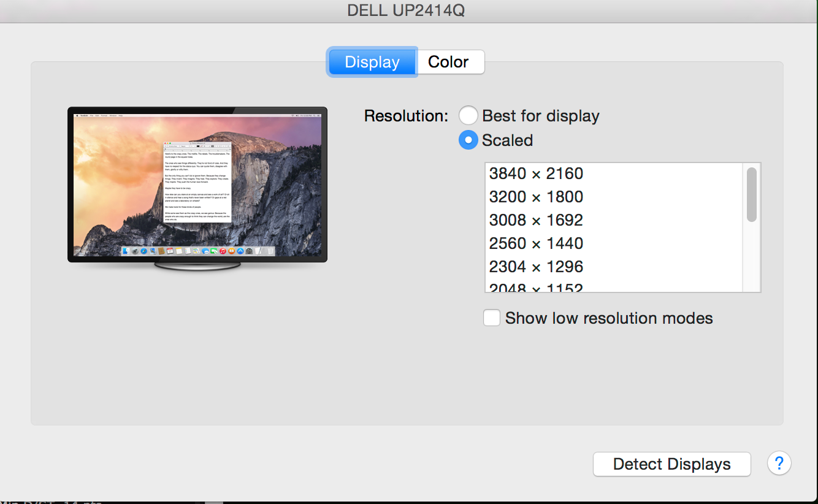This screenshot has height=504, width=818.
Task: Click the blue App Store icon in the preview Dock
Action: tap(240, 251)
